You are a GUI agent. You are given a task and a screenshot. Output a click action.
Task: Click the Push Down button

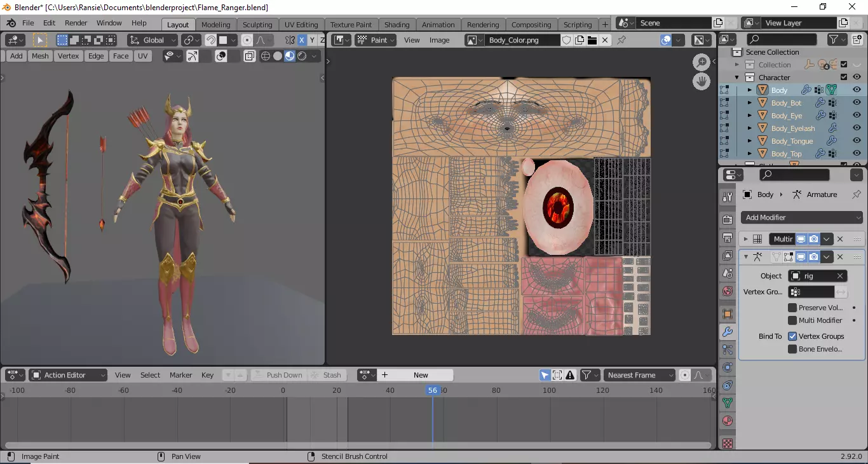278,375
